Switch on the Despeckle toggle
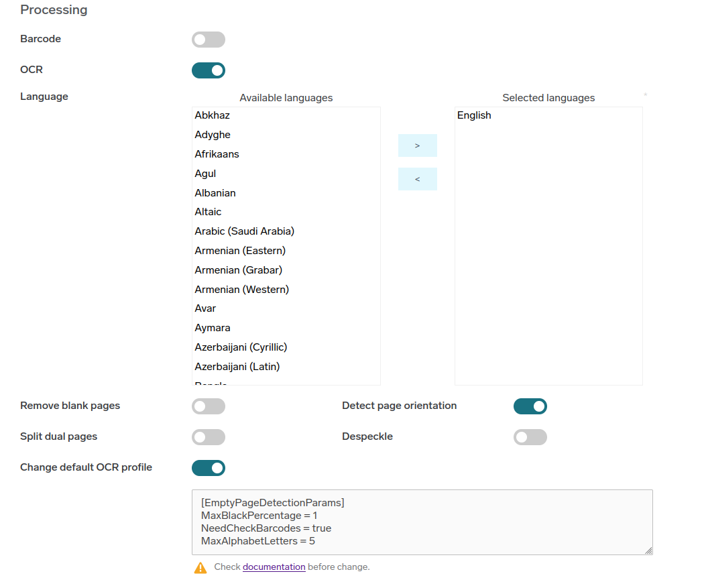 coord(530,437)
